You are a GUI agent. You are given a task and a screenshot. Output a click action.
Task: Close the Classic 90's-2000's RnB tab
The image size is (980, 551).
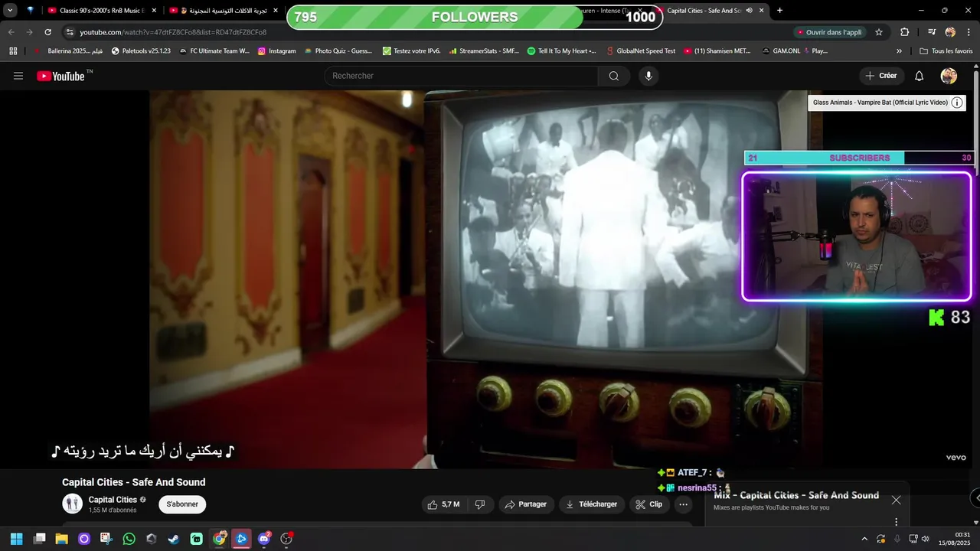point(154,11)
